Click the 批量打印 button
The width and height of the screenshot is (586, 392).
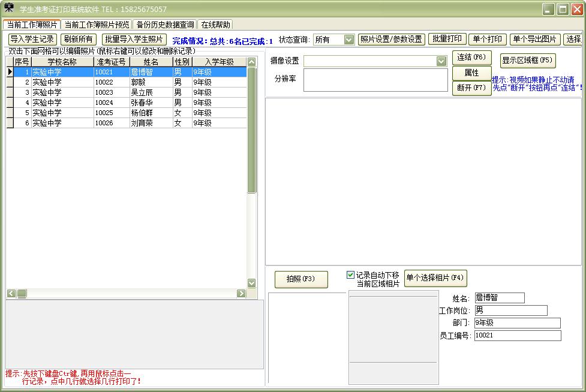coord(447,40)
